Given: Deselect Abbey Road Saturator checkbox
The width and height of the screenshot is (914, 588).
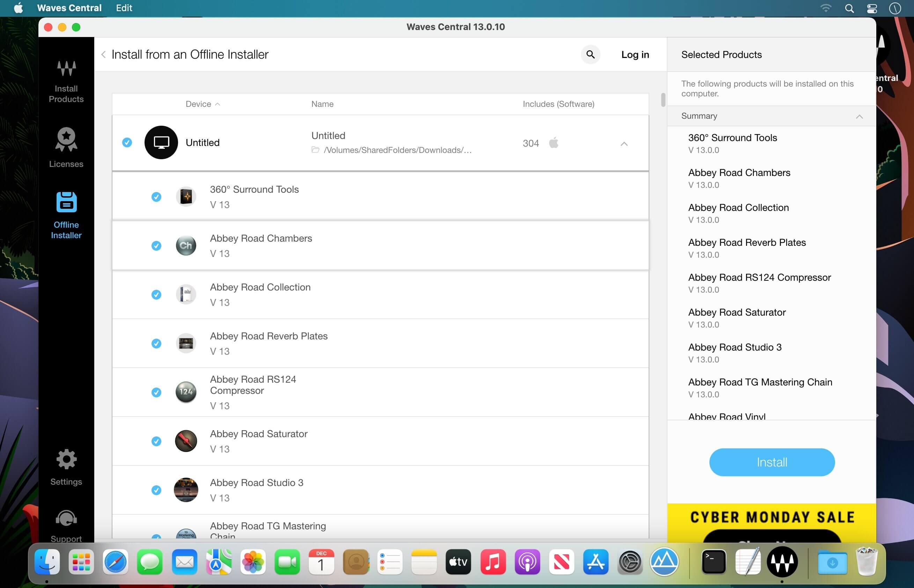Looking at the screenshot, I should point(156,441).
